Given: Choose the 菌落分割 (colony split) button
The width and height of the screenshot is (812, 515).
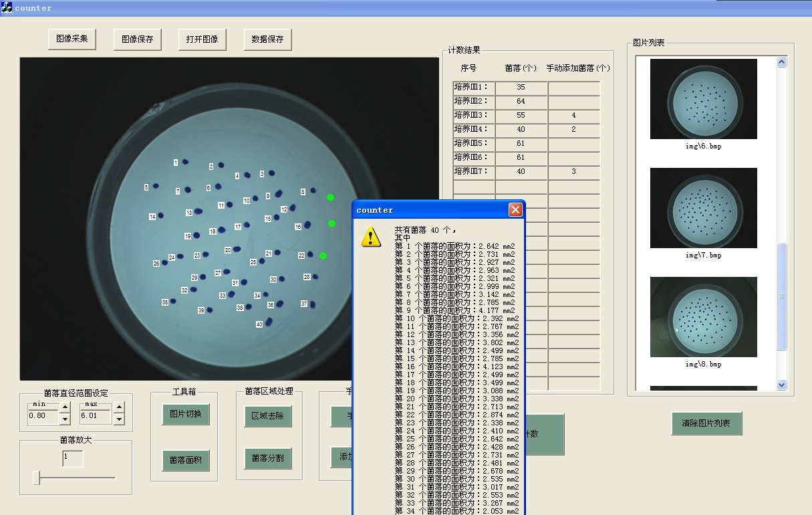Looking at the screenshot, I should (x=267, y=458).
